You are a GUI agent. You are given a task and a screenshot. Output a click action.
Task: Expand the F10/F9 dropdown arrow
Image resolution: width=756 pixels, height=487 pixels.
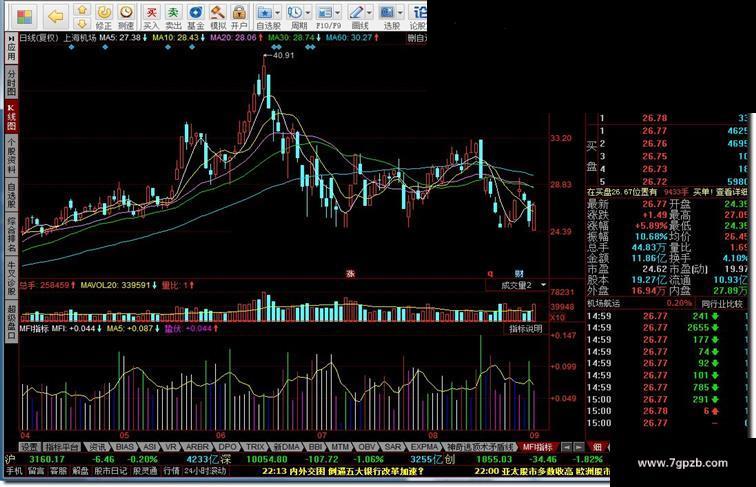338,13
